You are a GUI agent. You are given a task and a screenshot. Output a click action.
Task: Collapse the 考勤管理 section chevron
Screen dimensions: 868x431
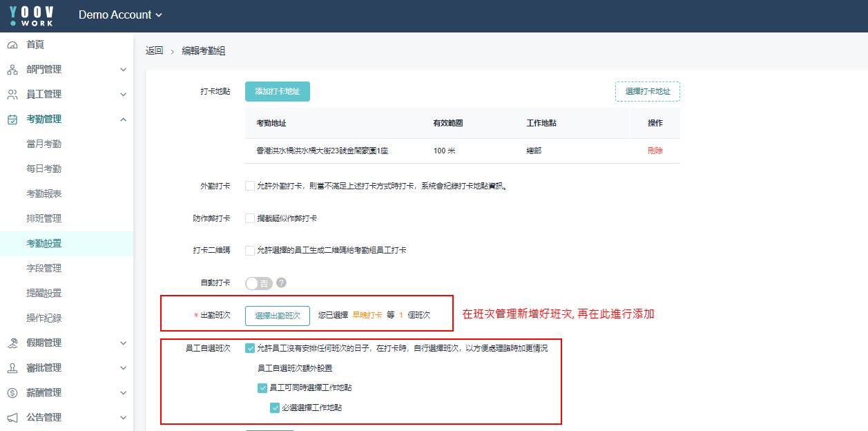click(123, 119)
